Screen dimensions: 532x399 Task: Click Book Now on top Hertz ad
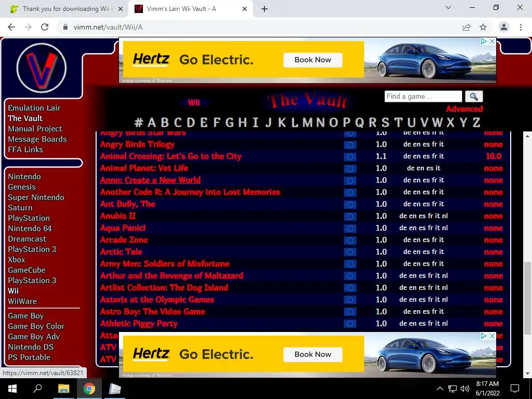pos(312,60)
